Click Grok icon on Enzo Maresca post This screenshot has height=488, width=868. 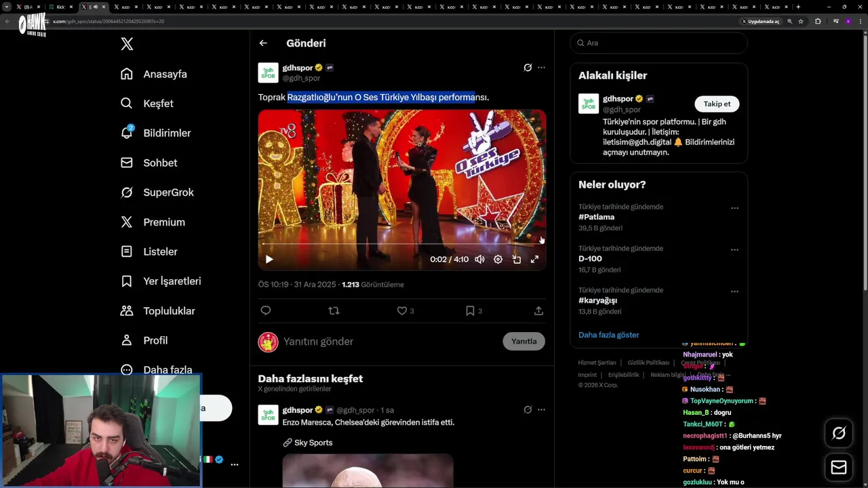click(x=528, y=409)
